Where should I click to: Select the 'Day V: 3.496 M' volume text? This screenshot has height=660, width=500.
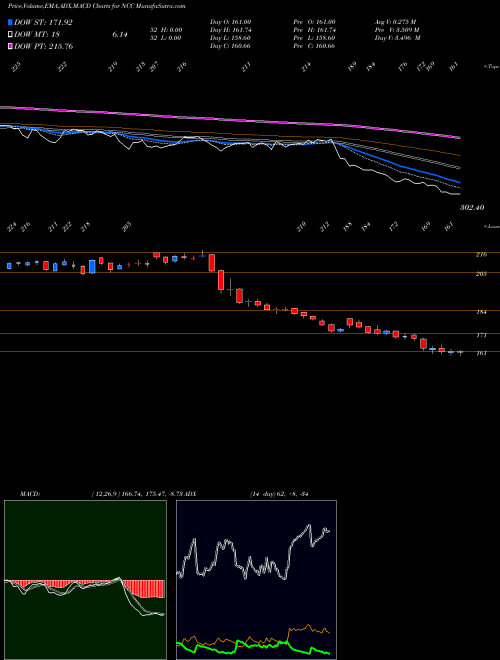click(398, 38)
